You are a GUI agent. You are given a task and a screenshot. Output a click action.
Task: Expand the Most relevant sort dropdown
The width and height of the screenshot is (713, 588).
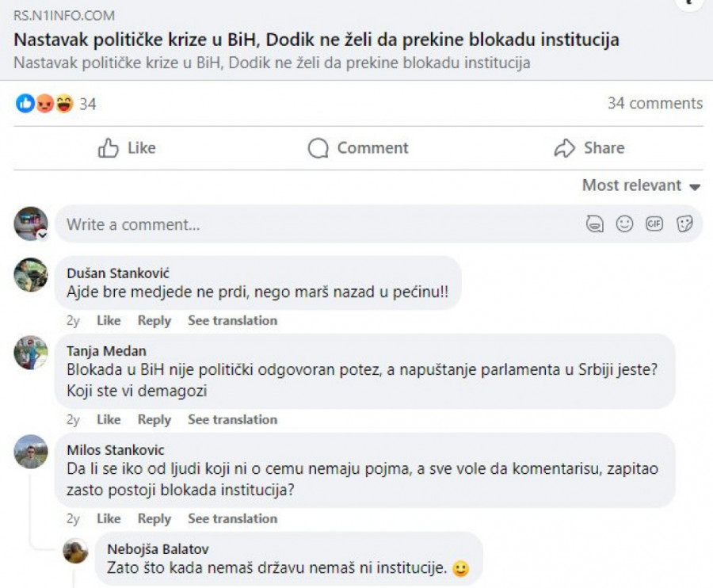[641, 185]
